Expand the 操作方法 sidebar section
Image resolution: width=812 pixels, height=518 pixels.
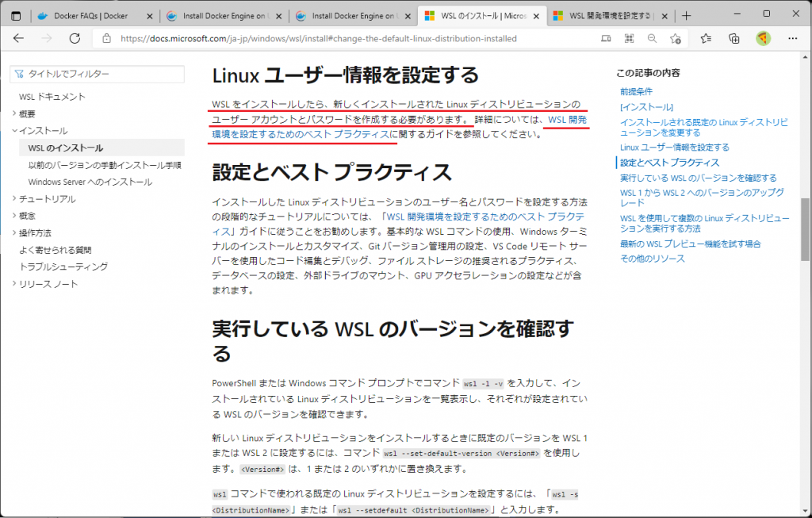[x=14, y=232]
